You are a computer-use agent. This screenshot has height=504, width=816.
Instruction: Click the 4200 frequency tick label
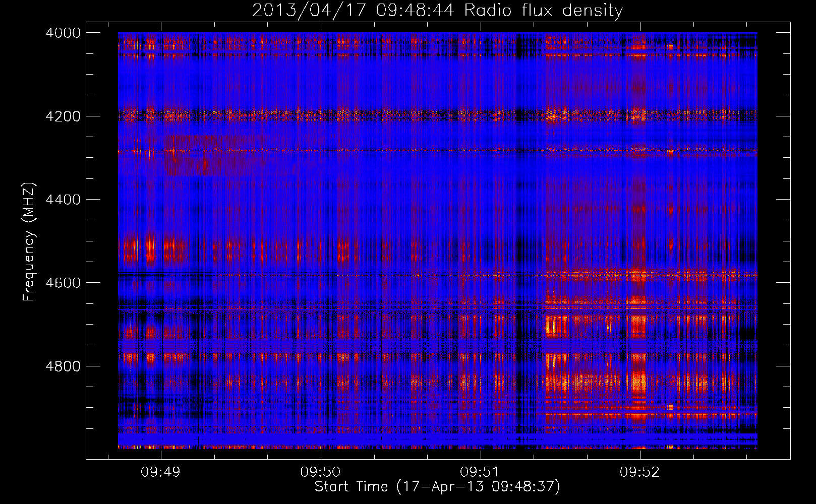click(63, 116)
